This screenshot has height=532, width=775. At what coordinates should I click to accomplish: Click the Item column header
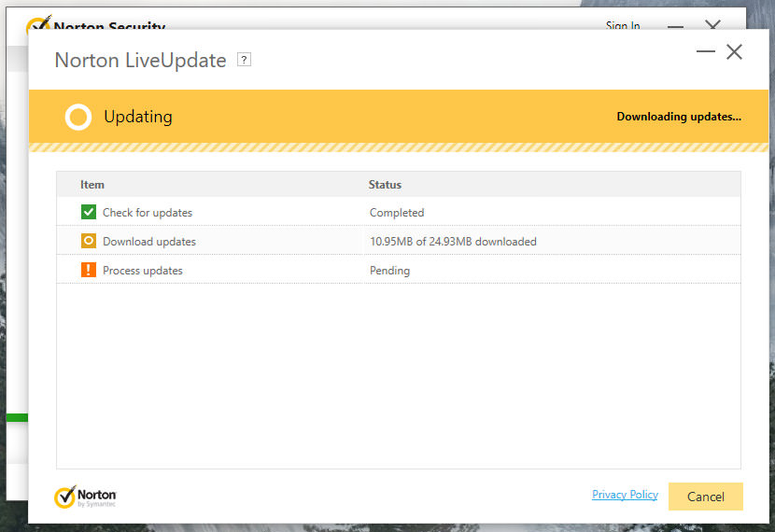coord(92,185)
